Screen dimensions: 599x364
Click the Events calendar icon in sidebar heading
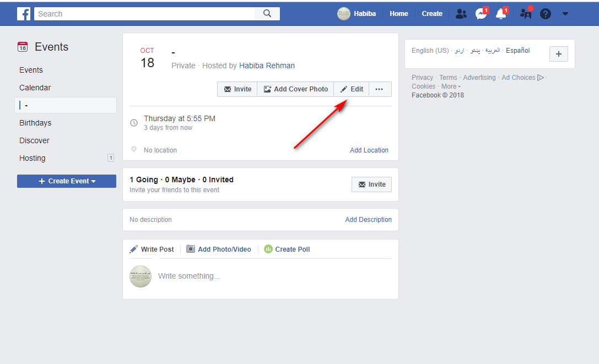(x=23, y=47)
